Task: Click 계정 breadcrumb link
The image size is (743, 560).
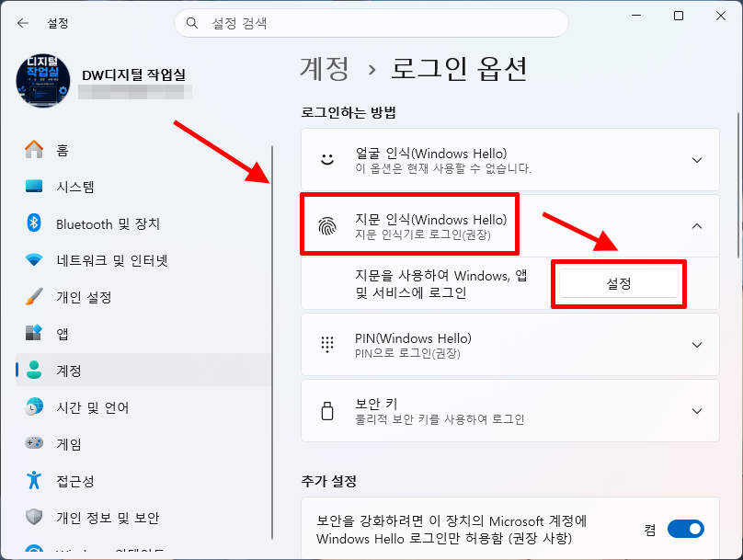Action: pyautogui.click(x=325, y=69)
